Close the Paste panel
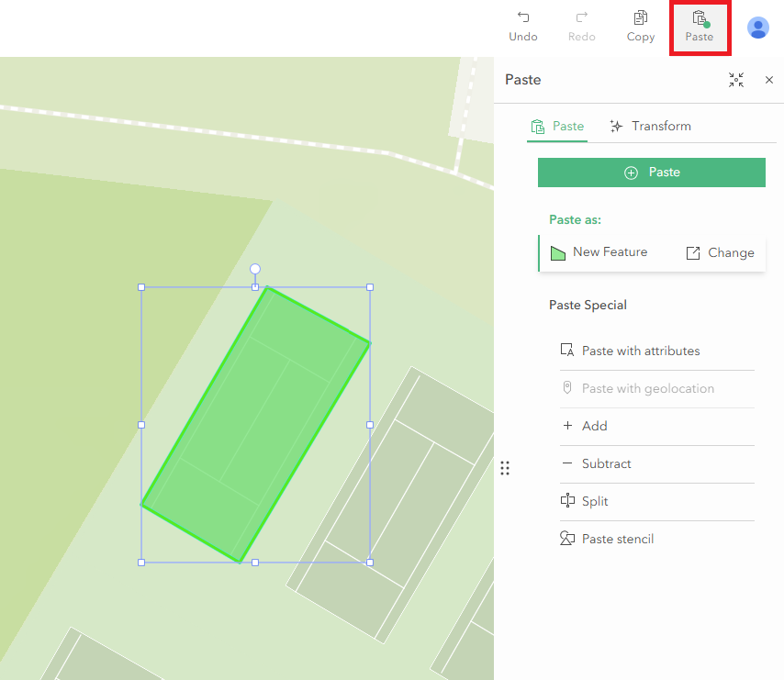Screen dimensions: 784x680 point(769,81)
